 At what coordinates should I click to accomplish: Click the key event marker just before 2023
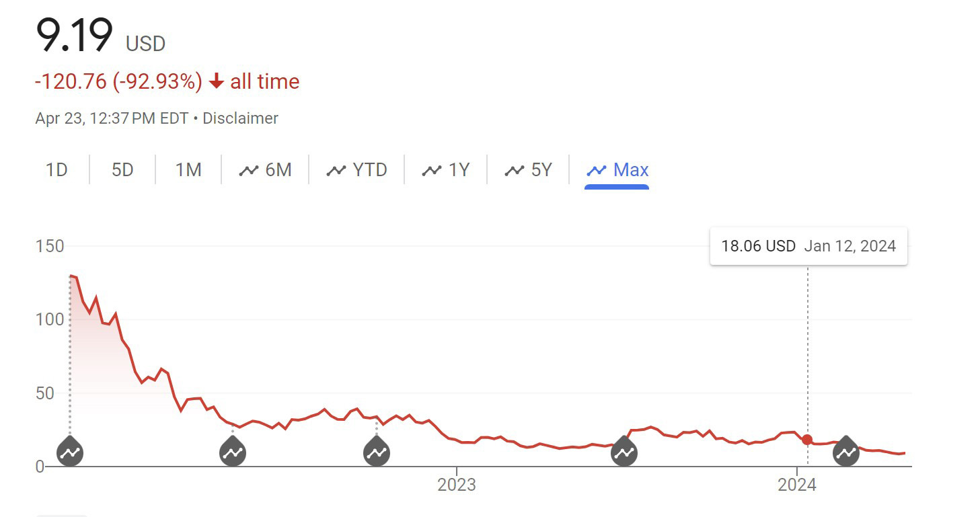377,452
